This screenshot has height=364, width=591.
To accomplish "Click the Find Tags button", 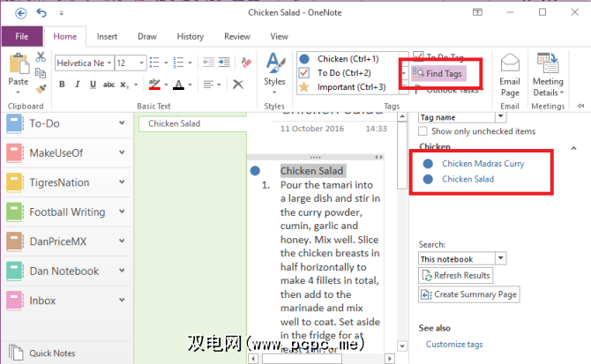I will [438, 73].
